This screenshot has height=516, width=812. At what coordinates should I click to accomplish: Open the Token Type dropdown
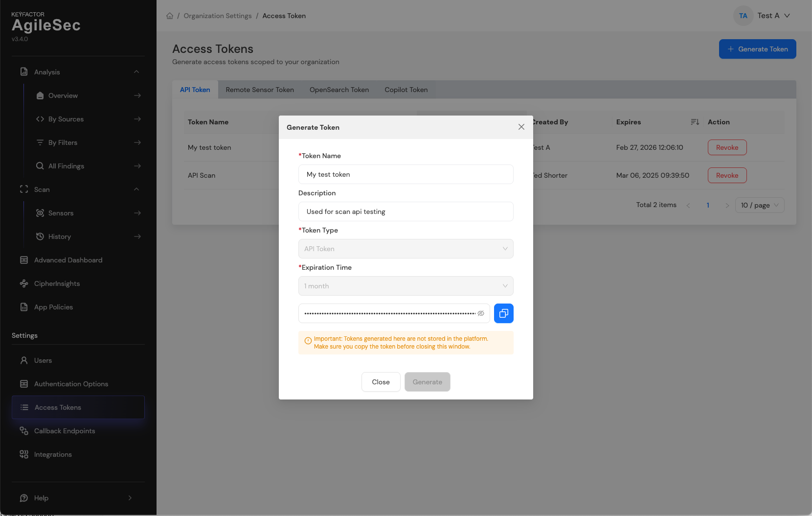click(406, 249)
